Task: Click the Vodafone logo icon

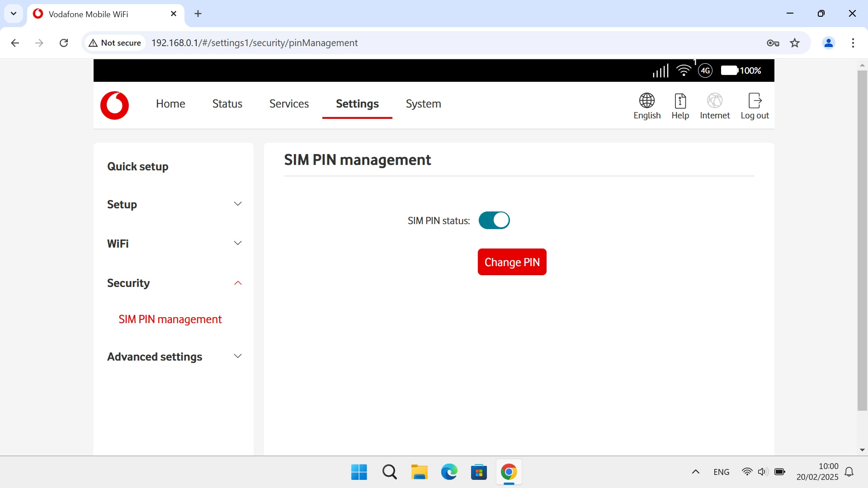Action: click(114, 105)
